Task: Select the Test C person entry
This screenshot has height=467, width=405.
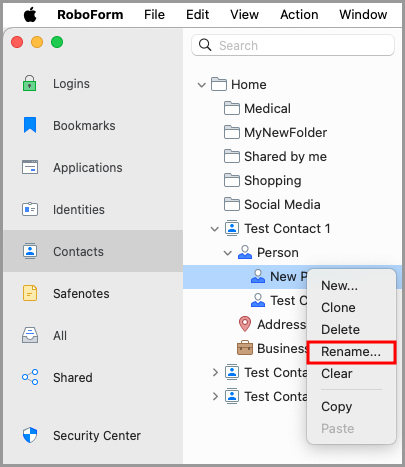Action: pyautogui.click(x=289, y=300)
